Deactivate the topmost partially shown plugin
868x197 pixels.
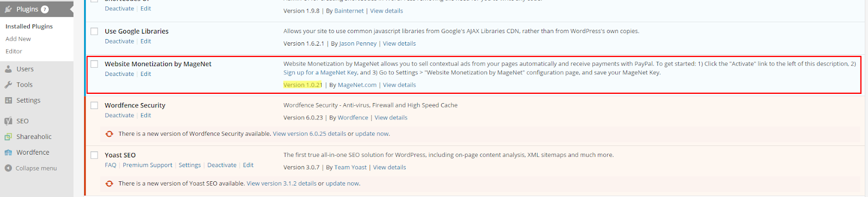coord(119,9)
